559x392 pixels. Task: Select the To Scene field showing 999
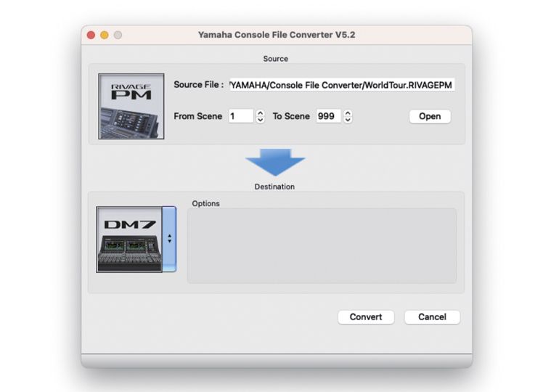click(x=328, y=116)
